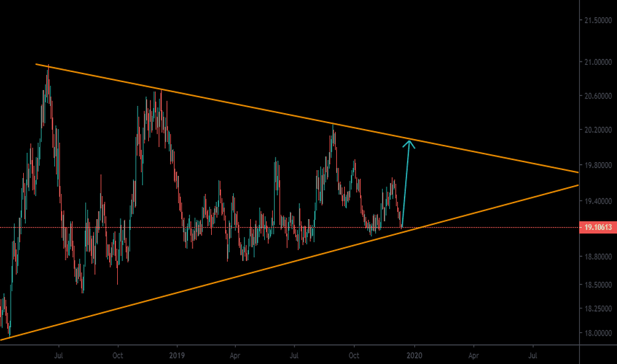The image size is (617, 364).
Task: Click the 18.50000 price axis label
Action: pos(598,285)
